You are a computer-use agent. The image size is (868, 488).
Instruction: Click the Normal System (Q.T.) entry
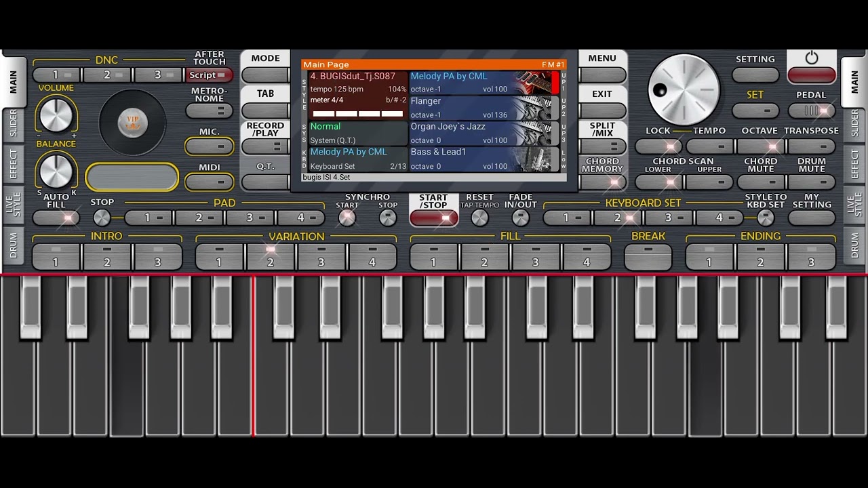(x=358, y=134)
